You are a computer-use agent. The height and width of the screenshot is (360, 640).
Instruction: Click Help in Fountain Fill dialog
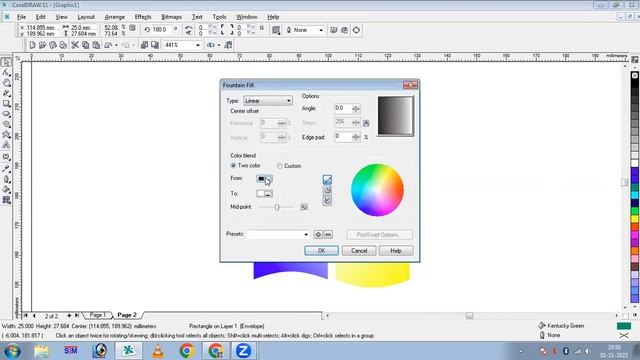coord(396,251)
